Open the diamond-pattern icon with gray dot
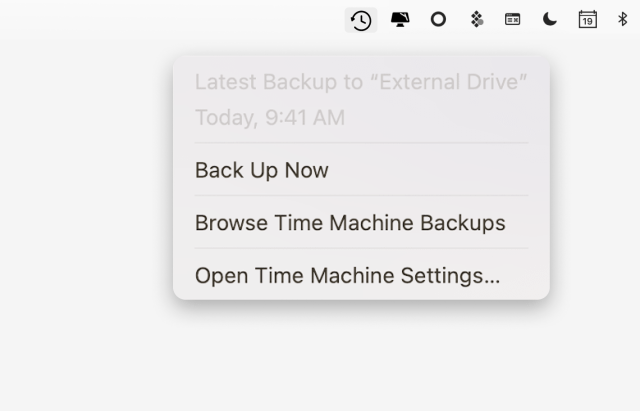This screenshot has height=411, width=640. 477,19
